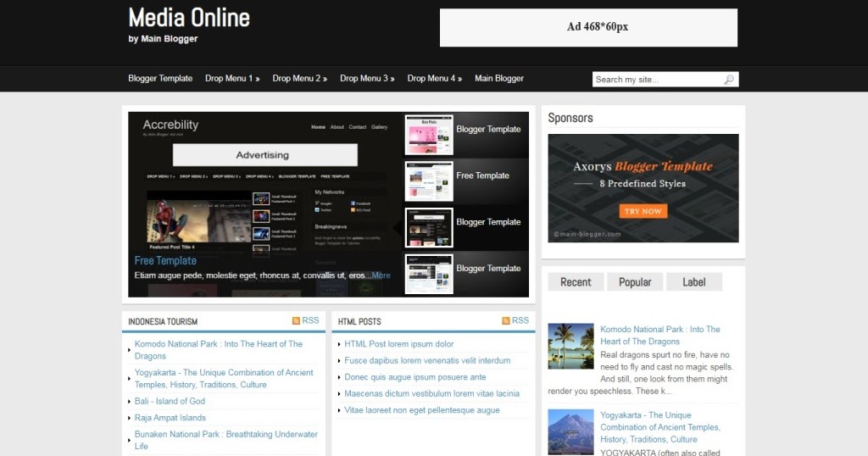This screenshot has width=868, height=456.
Task: Expand Drop Menu 1
Action: [x=232, y=79]
